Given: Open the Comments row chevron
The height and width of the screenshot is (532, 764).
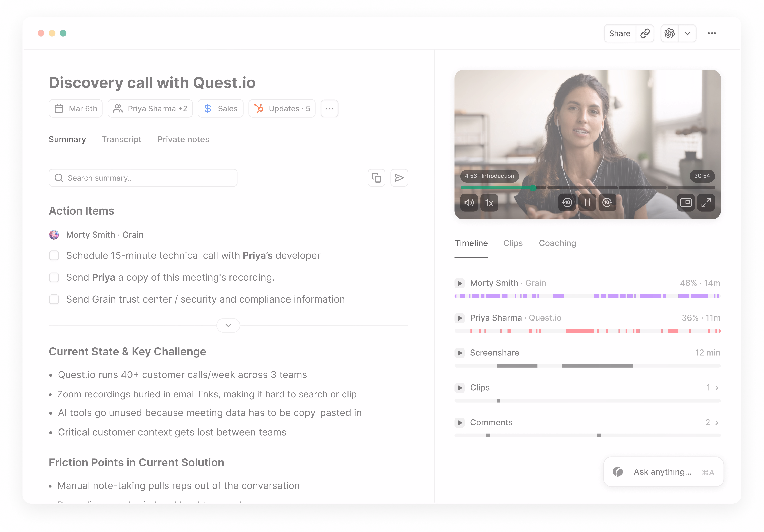Looking at the screenshot, I should click(717, 423).
